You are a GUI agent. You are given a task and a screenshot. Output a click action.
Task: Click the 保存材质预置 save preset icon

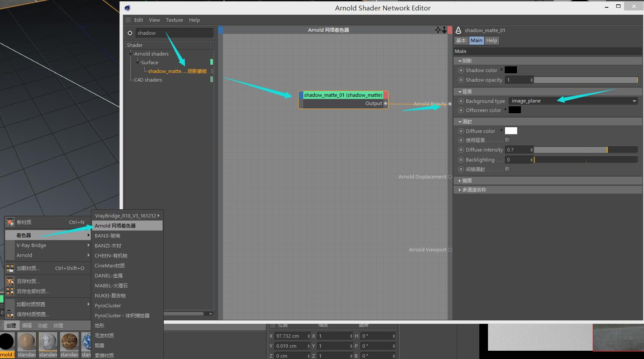[10, 314]
